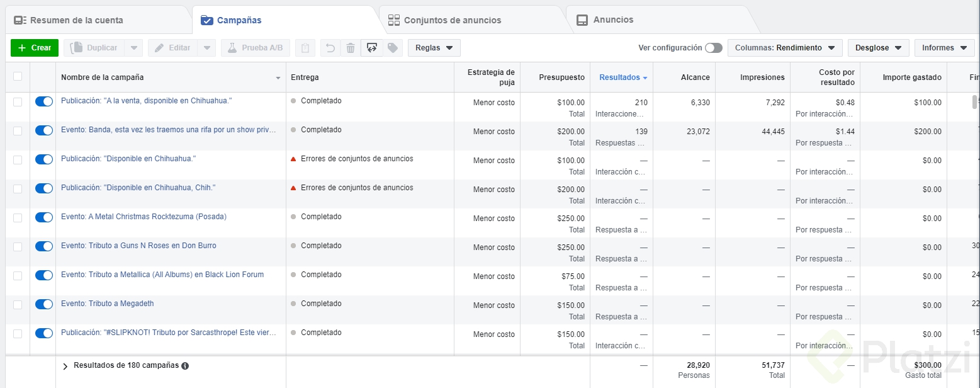Toggle the Ver configuración switch
The image size is (980, 388).
point(713,48)
